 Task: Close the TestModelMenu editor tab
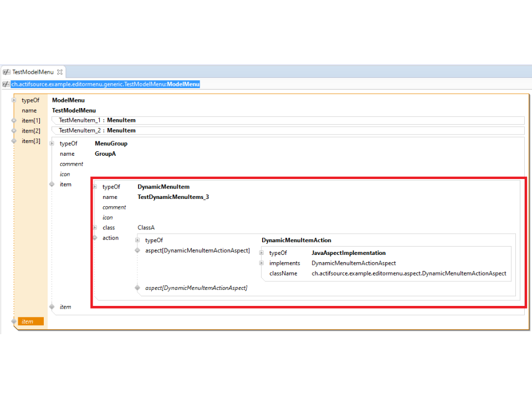[60, 72]
